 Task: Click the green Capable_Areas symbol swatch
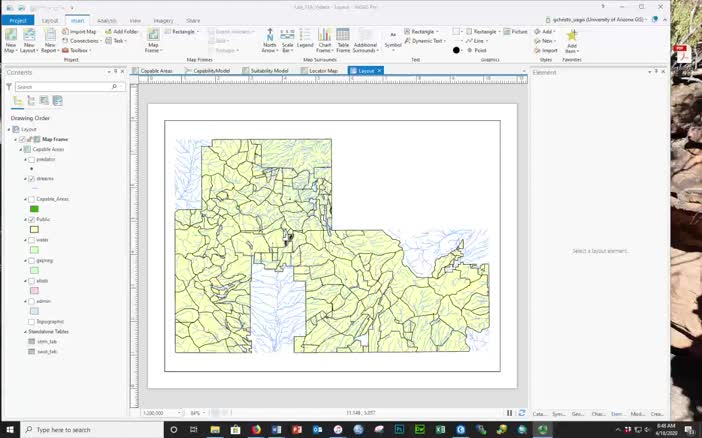click(x=35, y=209)
